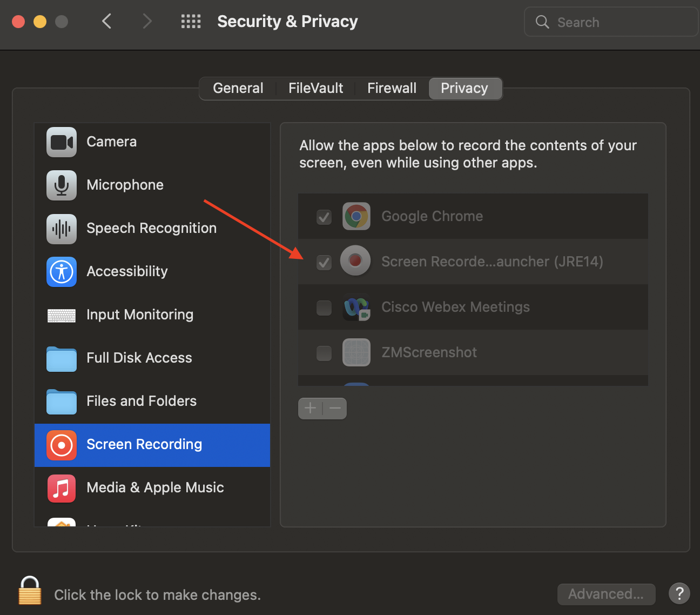Switch to the FileVault tab
700x615 pixels.
(x=315, y=88)
